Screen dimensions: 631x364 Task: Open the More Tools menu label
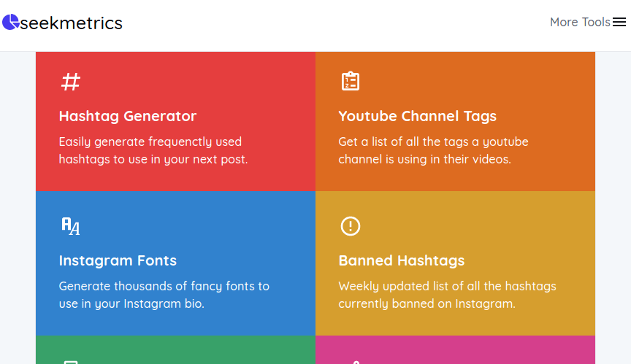(x=580, y=22)
